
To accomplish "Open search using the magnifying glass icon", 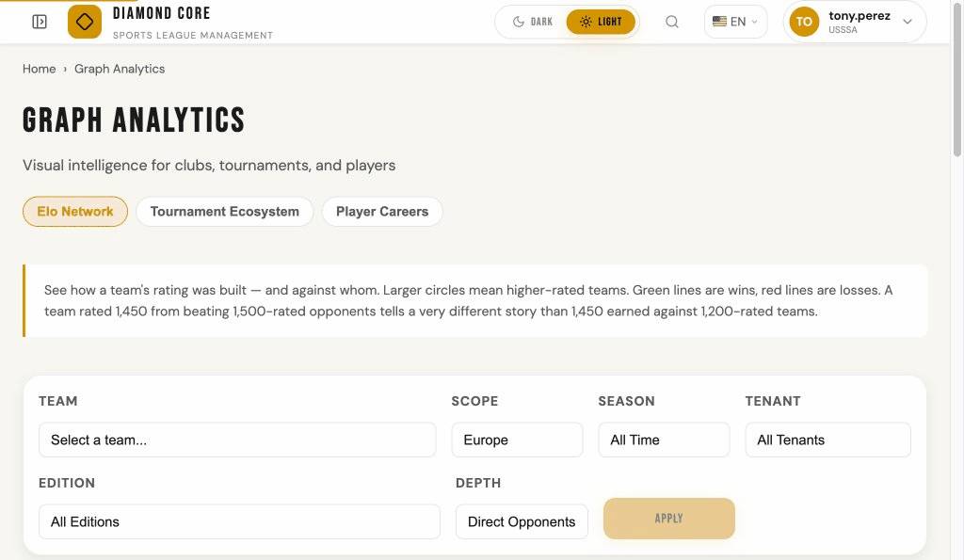I will 672,21.
